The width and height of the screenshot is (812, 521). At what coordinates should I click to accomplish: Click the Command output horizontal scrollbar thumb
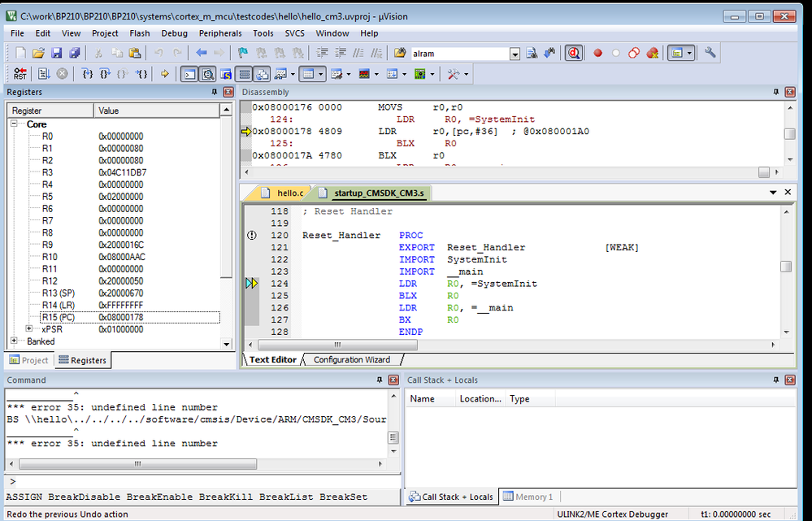pos(137,464)
